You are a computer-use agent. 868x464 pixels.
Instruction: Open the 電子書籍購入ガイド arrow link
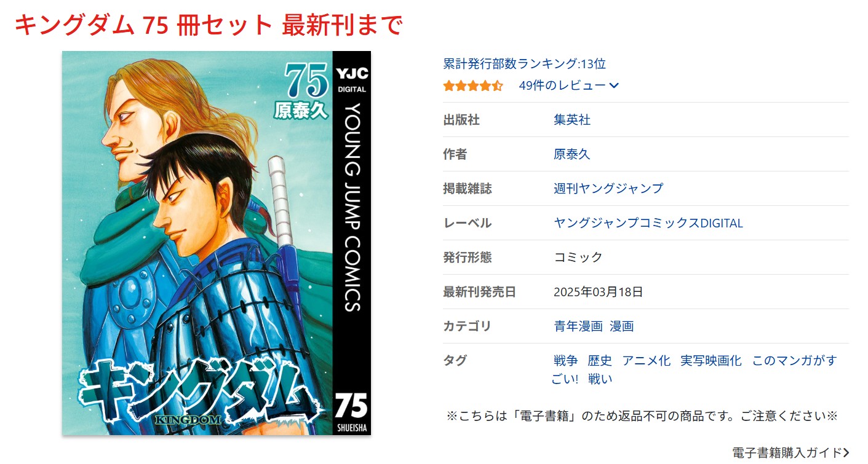(791, 453)
